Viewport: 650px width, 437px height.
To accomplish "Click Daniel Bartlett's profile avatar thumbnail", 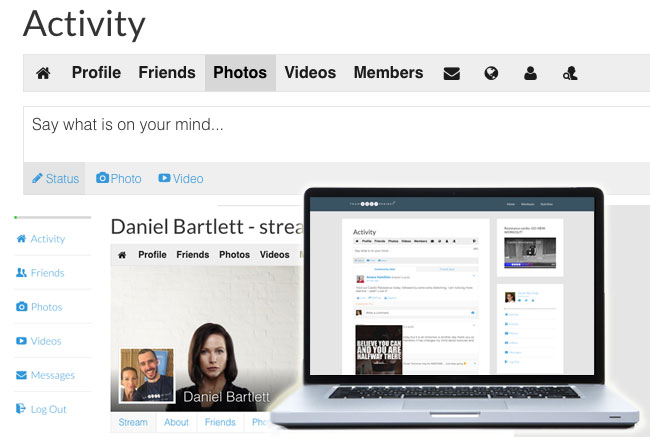I will point(146,376).
